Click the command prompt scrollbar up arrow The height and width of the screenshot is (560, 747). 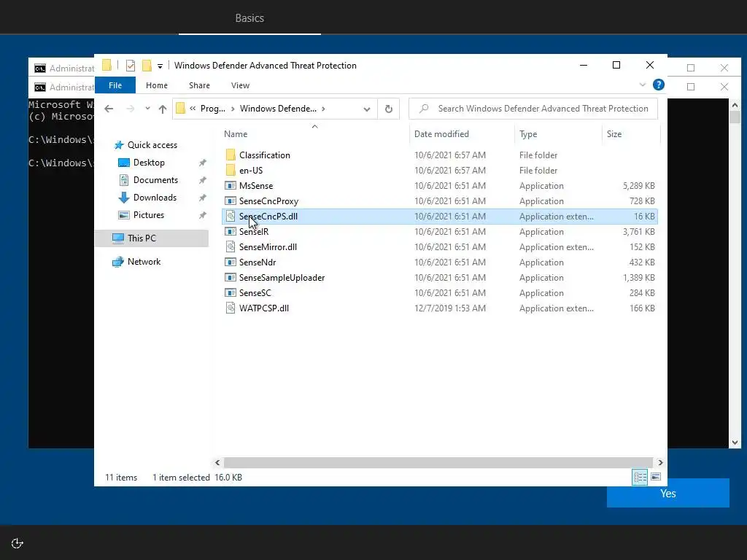(x=735, y=105)
